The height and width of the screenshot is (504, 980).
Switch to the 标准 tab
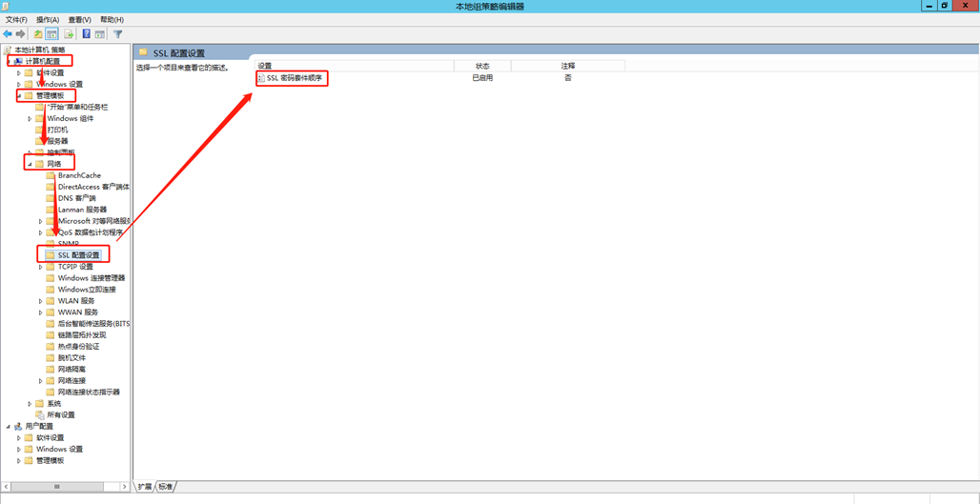166,487
